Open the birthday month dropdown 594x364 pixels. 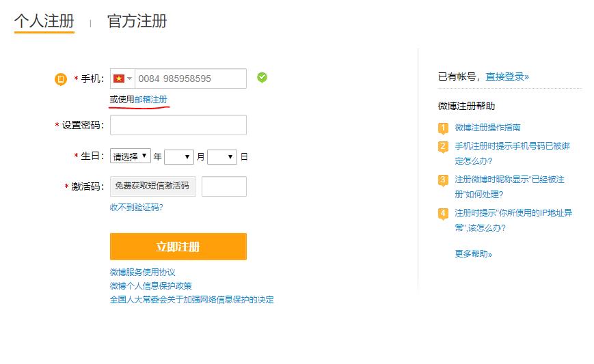point(179,156)
